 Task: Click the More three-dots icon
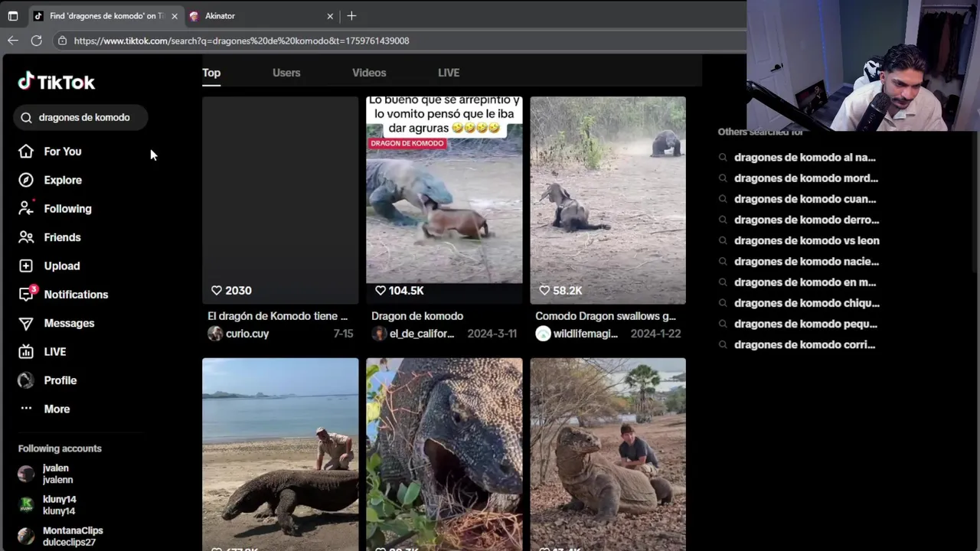(26, 409)
